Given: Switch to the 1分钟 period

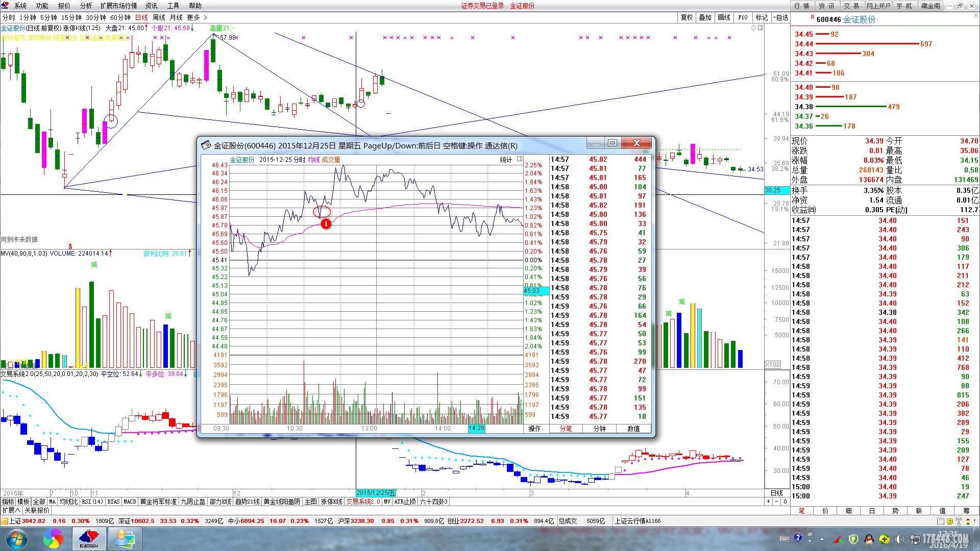Looking at the screenshot, I should [28, 17].
